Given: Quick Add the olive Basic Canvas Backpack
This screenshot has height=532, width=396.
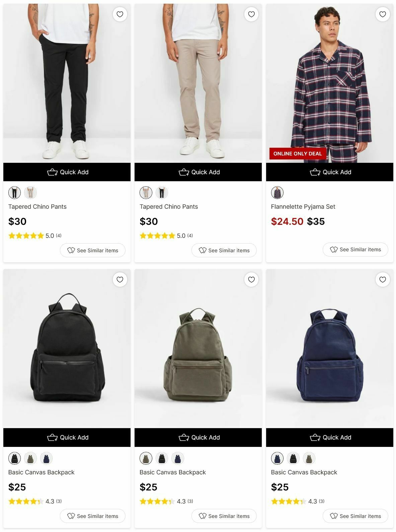Looking at the screenshot, I should tap(198, 438).
